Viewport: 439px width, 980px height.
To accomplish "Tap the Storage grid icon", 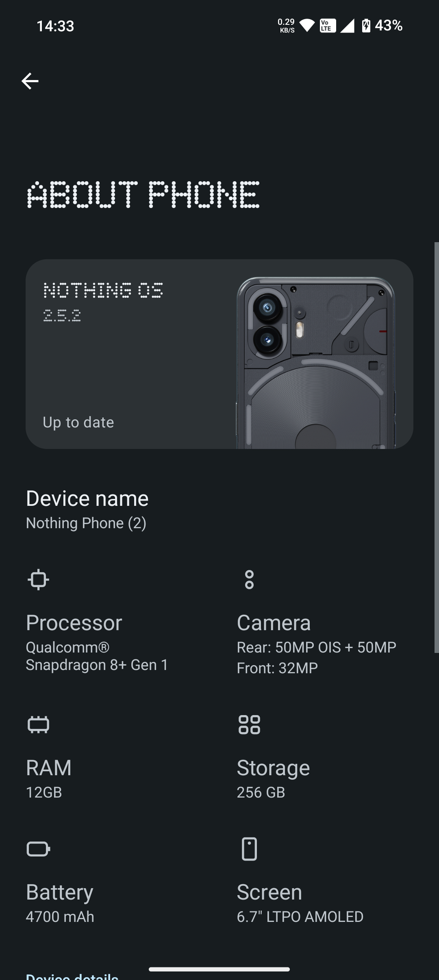I will coord(249,724).
